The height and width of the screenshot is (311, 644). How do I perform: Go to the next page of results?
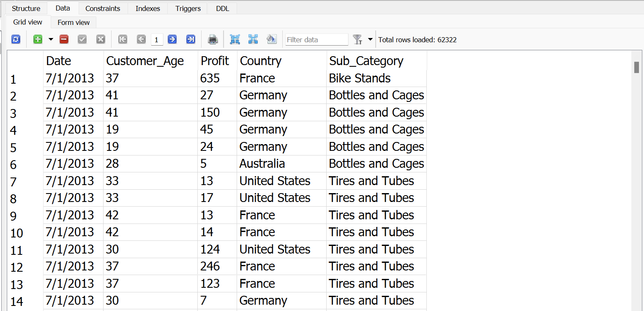pos(172,39)
